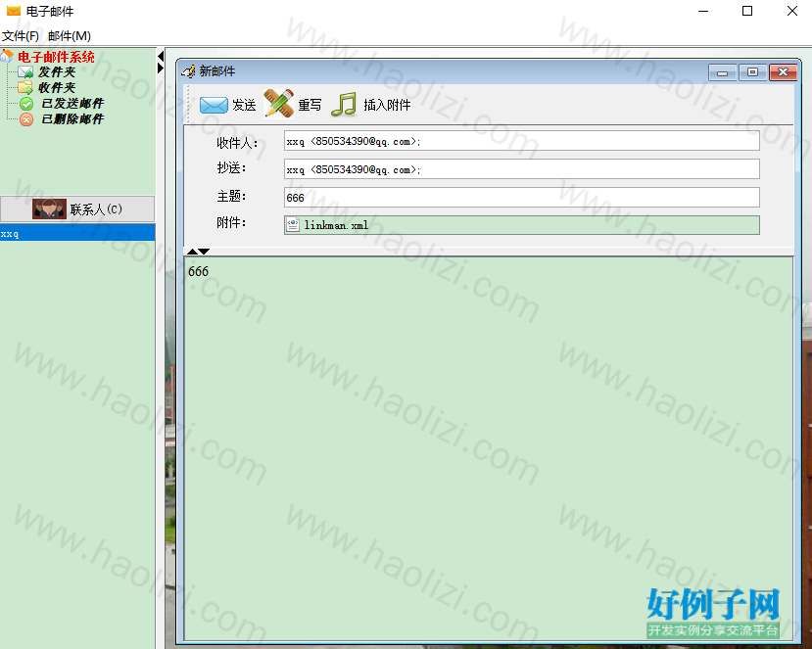
Task: Click the 新邮件 window pencil icon
Action: click(x=188, y=70)
